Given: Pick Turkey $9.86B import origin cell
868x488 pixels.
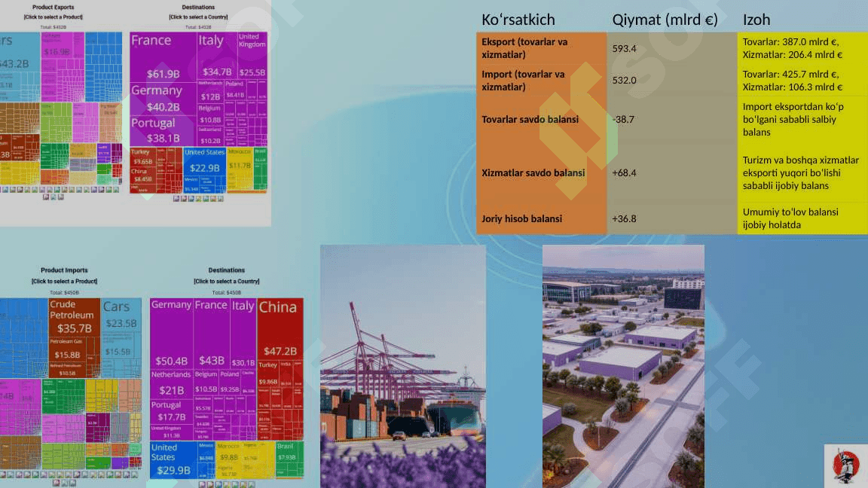Looking at the screenshot, I should 268,374.
